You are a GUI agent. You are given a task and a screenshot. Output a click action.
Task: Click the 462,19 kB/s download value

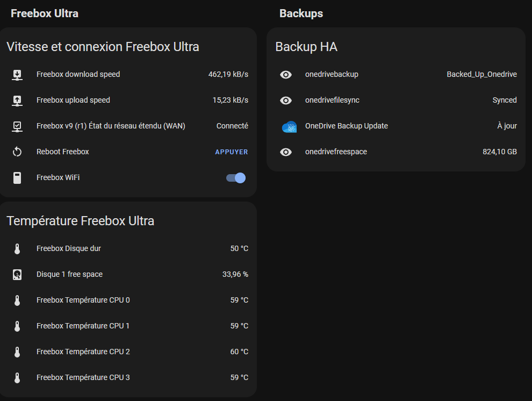click(228, 74)
